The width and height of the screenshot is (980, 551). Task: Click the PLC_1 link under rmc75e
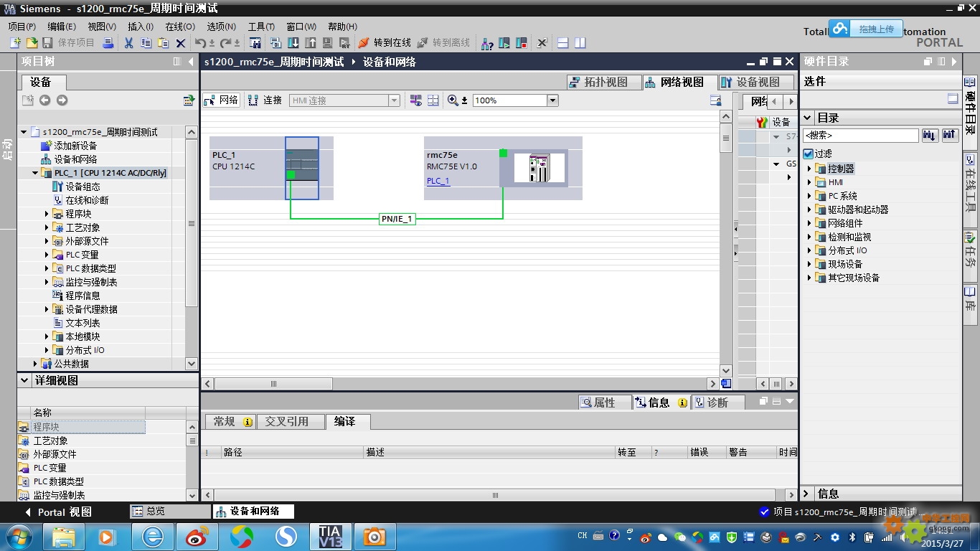coord(438,181)
